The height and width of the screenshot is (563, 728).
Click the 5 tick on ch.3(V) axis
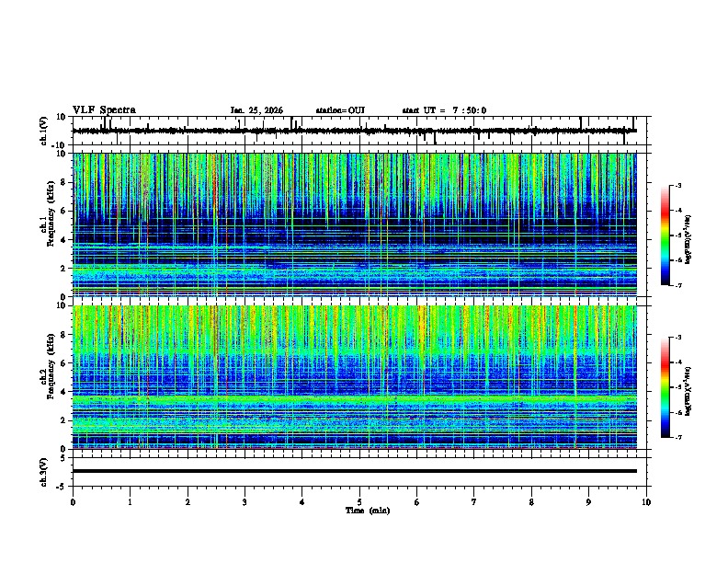tap(64, 458)
